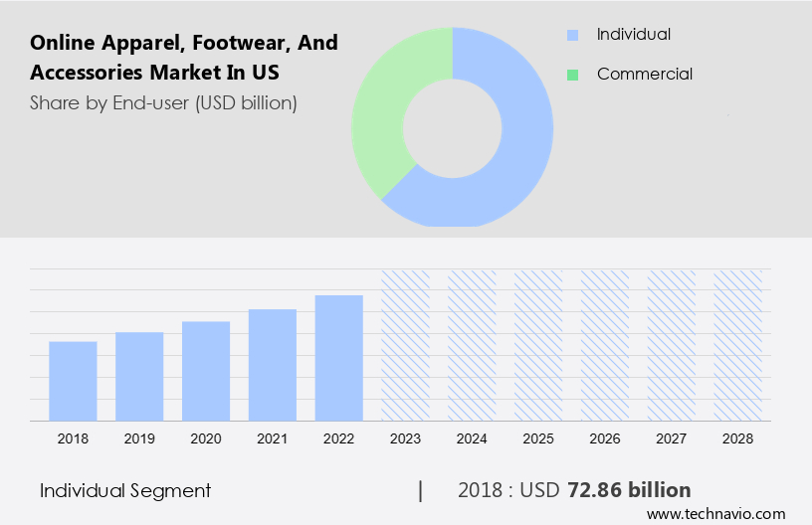
Task: Select the 2021 bar
Action: click(273, 365)
